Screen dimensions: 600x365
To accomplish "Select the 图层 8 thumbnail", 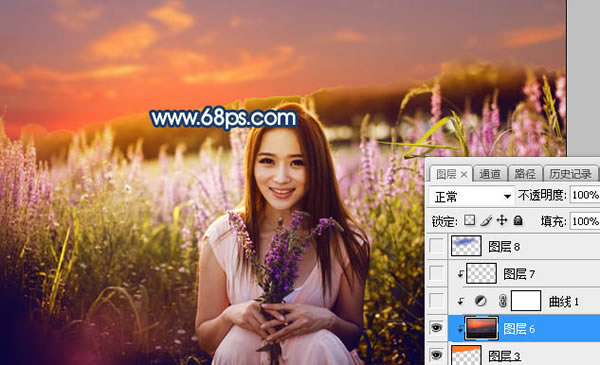I will coord(466,246).
